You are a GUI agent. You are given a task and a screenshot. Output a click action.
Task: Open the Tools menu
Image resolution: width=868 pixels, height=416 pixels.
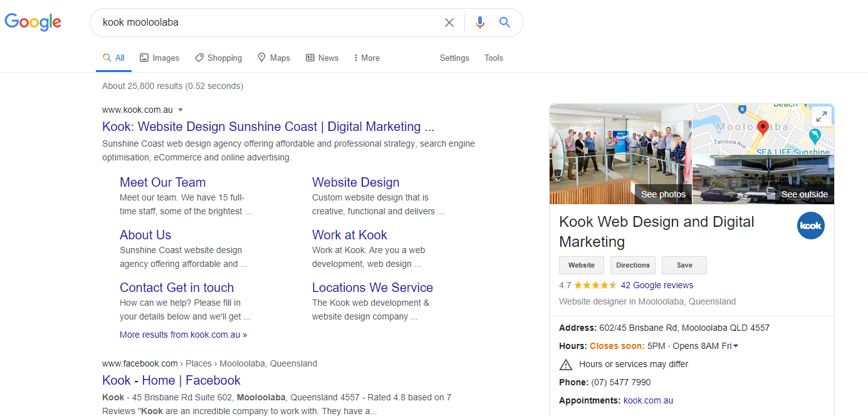(x=493, y=58)
